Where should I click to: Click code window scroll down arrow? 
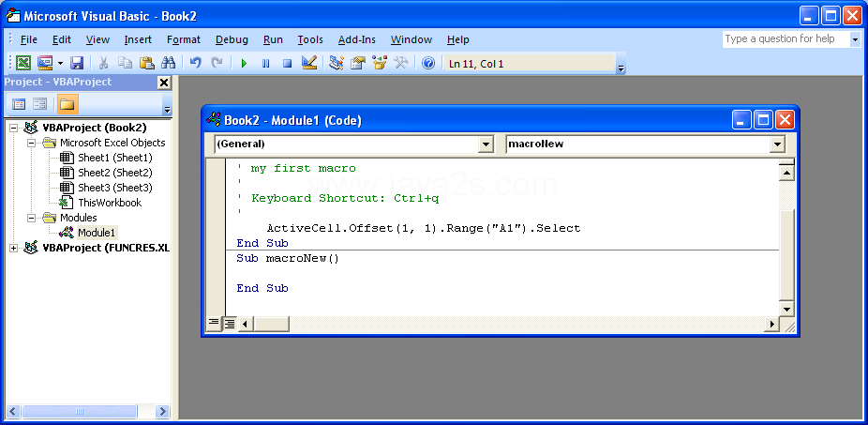pyautogui.click(x=786, y=308)
